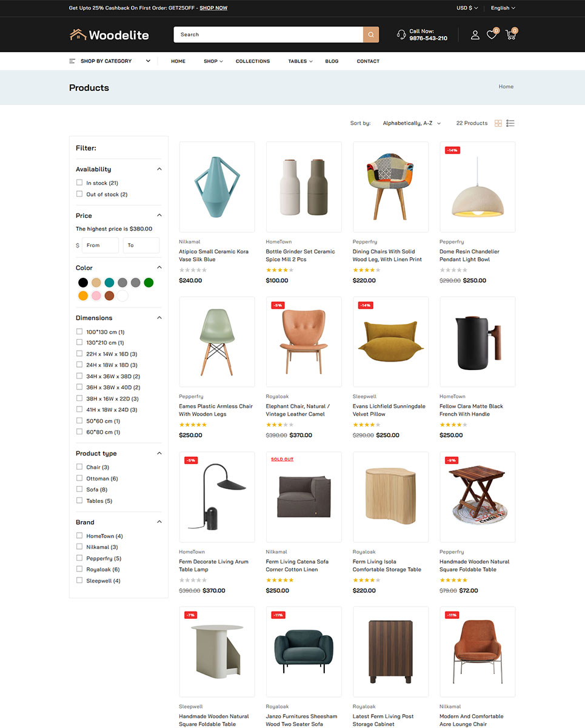Click the orange search magnifier button
Image resolution: width=585 pixels, height=728 pixels.
[x=371, y=35]
